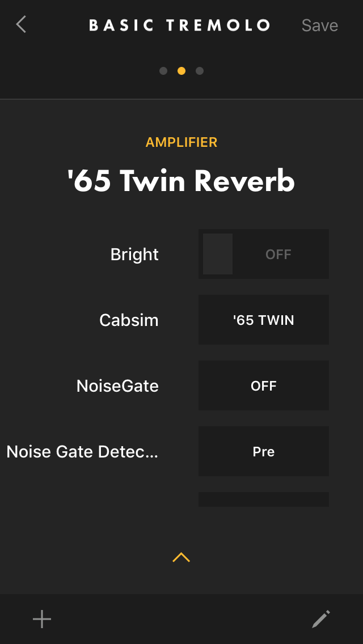Click the Bright switch slider handle
The height and width of the screenshot is (644, 363).
click(218, 254)
